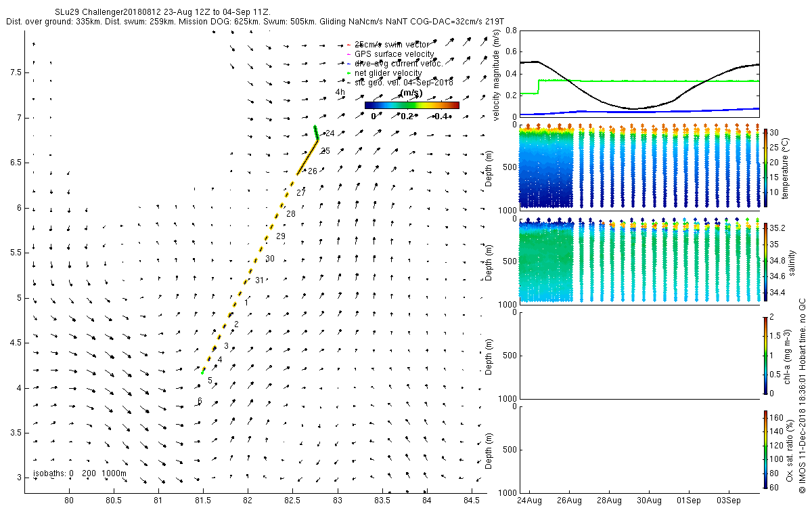Select the day 5 label near the track end
Image resolution: width=812 pixels, height=508 pixels.
[210, 381]
